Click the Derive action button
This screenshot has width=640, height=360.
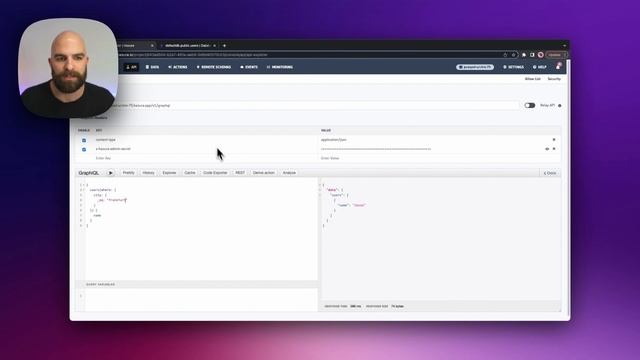264,173
